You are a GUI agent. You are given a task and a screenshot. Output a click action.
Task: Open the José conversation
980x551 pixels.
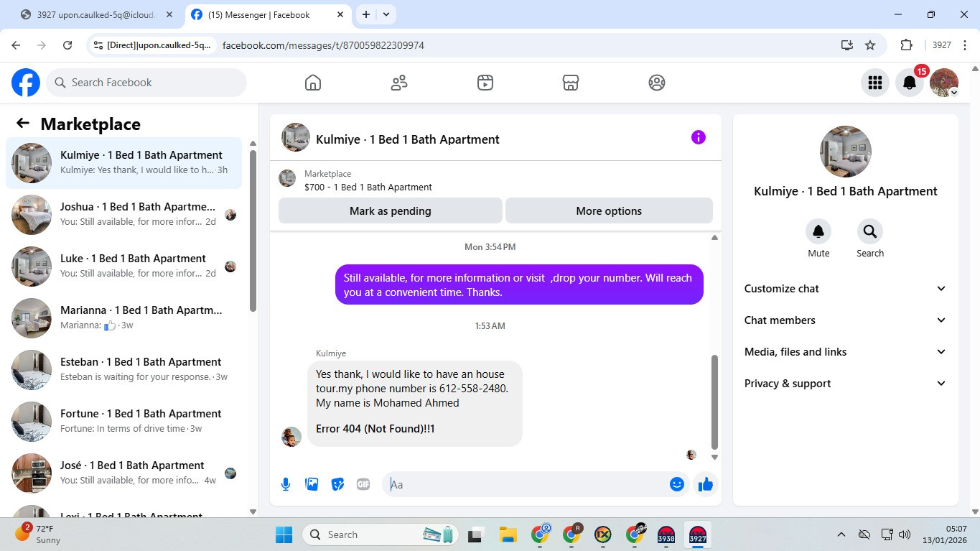point(124,473)
